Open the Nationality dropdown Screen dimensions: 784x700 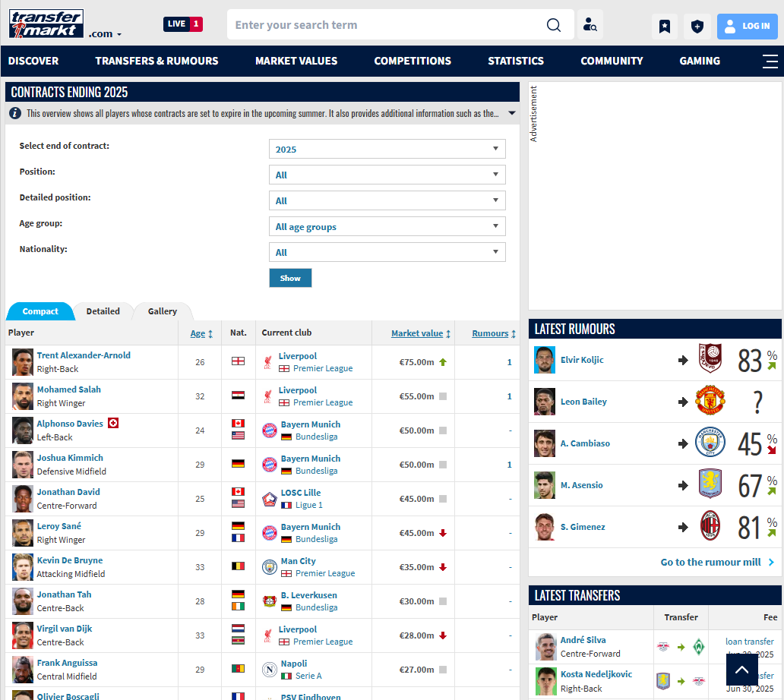pos(387,252)
